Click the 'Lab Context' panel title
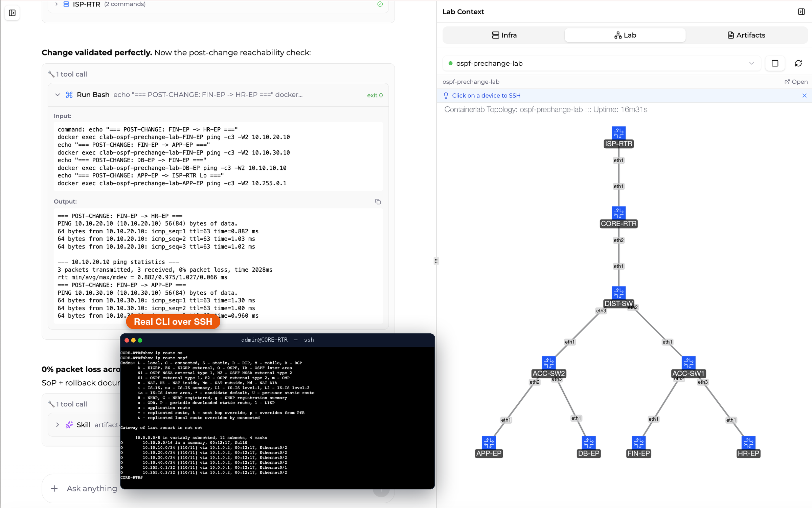 click(463, 12)
